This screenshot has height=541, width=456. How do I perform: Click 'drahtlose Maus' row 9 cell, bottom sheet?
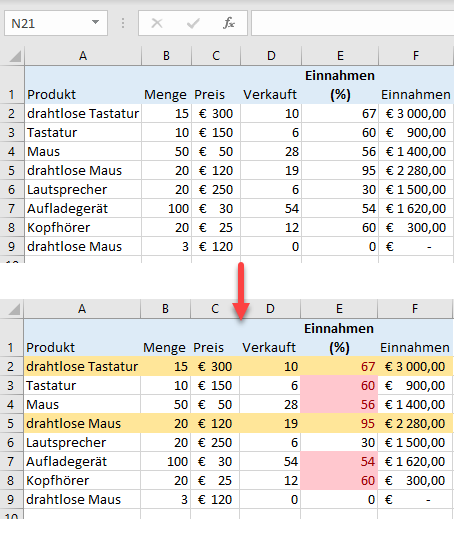82,499
